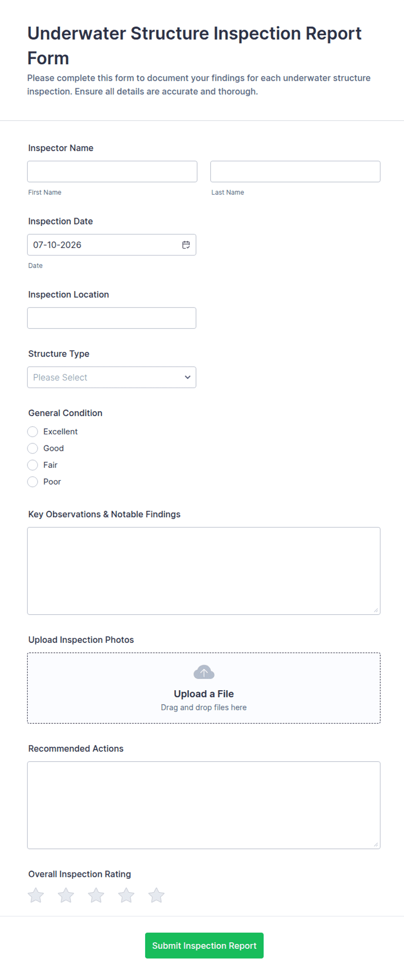Rate inspection five stars

point(156,895)
